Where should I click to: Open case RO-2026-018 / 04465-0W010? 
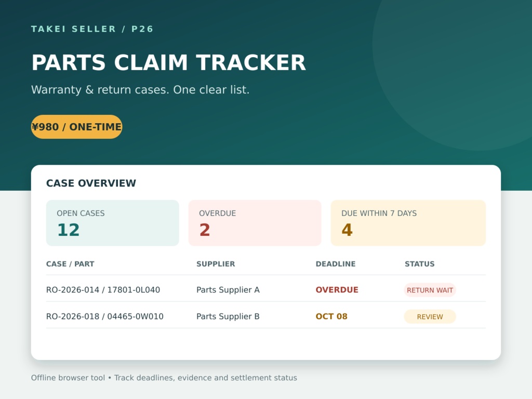point(105,316)
